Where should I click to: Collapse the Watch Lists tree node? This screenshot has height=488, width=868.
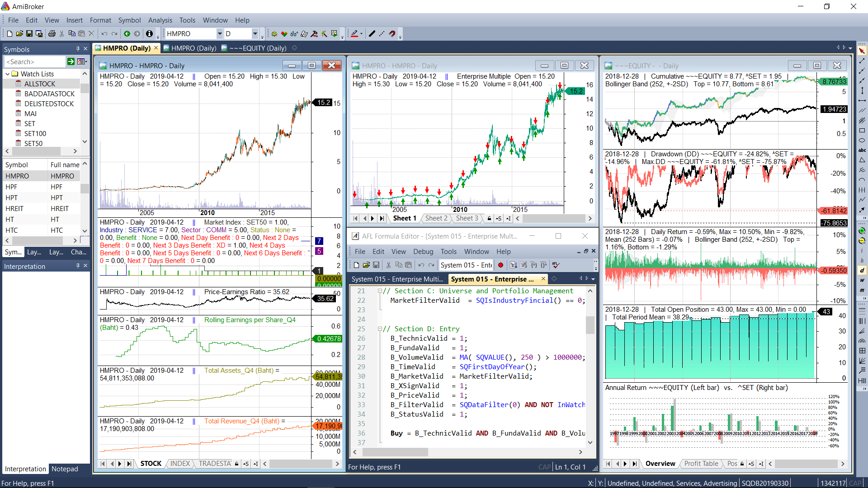coord(7,74)
